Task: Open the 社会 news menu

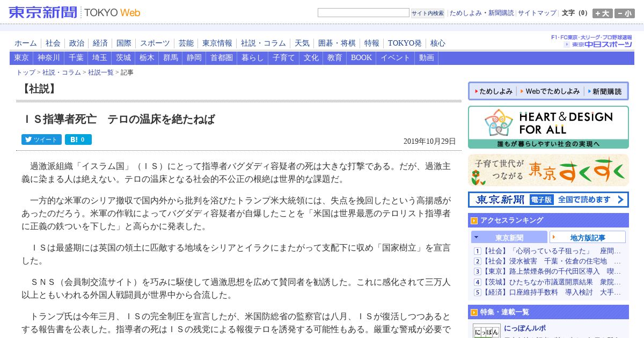Action: (53, 43)
